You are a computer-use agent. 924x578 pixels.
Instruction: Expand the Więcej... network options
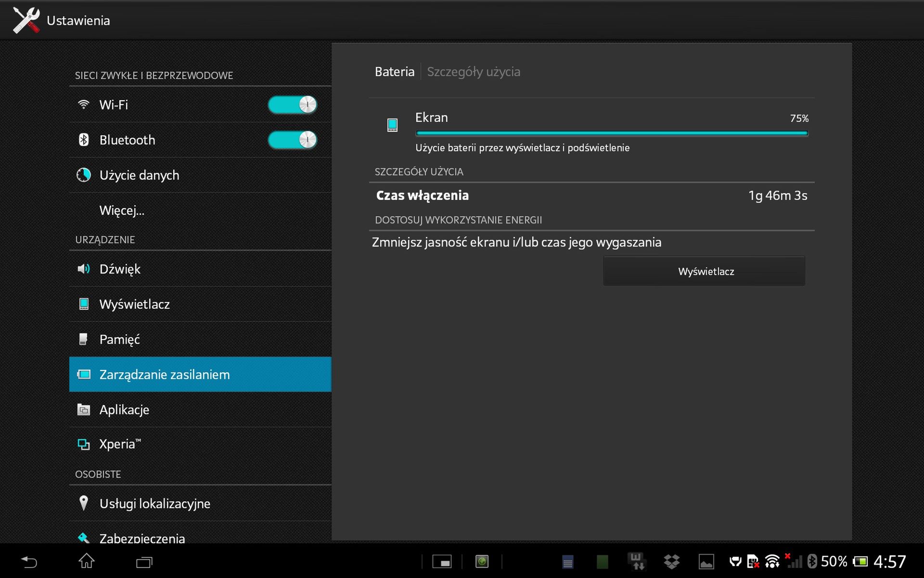(122, 210)
